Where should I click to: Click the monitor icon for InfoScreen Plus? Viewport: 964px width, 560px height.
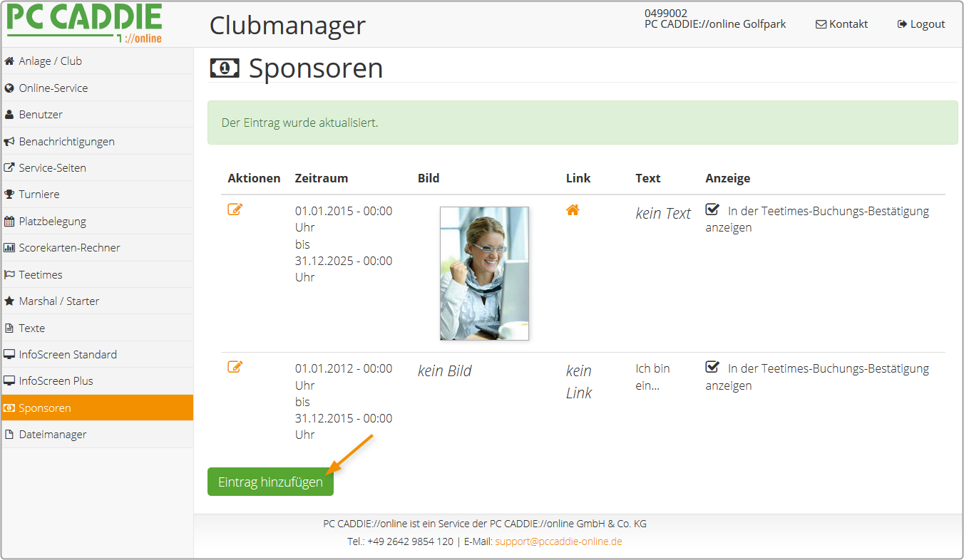pos(9,381)
